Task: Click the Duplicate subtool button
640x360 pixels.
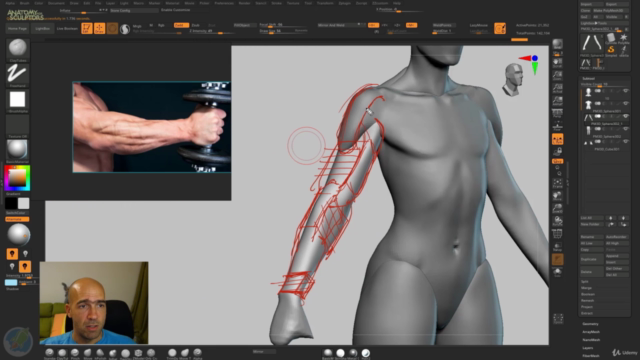Action: 591,259
